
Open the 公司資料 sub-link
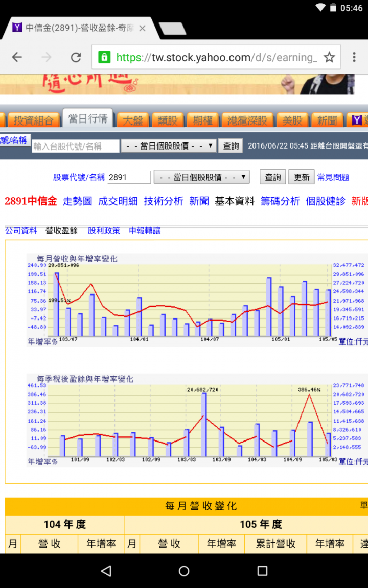(x=21, y=231)
